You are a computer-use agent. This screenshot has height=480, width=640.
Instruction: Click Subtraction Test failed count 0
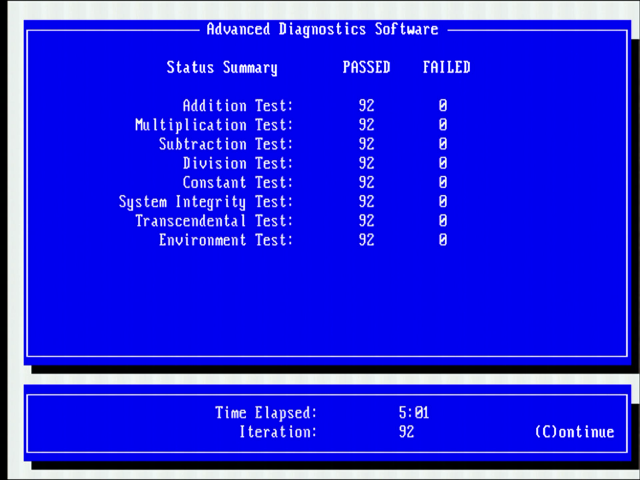click(x=443, y=144)
